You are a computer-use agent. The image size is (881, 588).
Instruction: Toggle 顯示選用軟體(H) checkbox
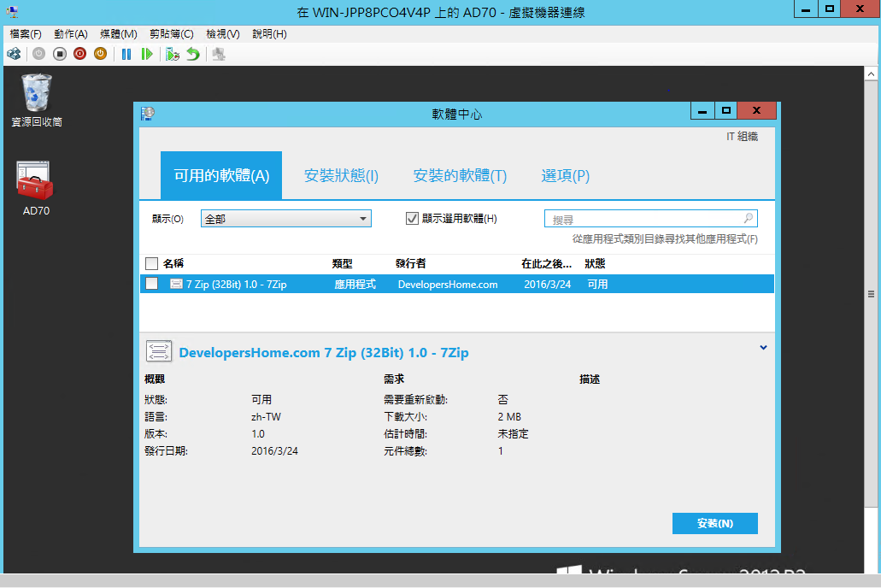(x=412, y=218)
